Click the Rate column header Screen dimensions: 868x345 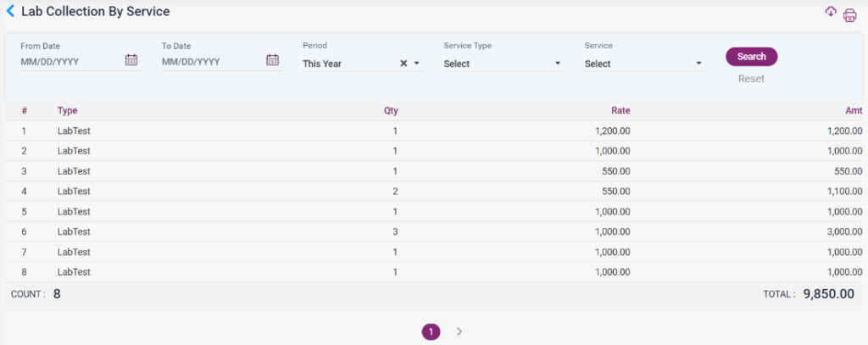point(620,111)
